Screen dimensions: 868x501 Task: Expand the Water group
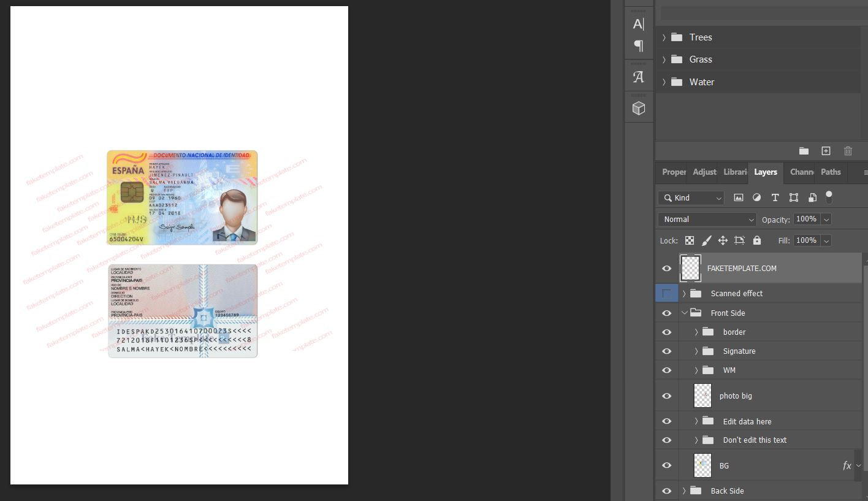pos(664,82)
